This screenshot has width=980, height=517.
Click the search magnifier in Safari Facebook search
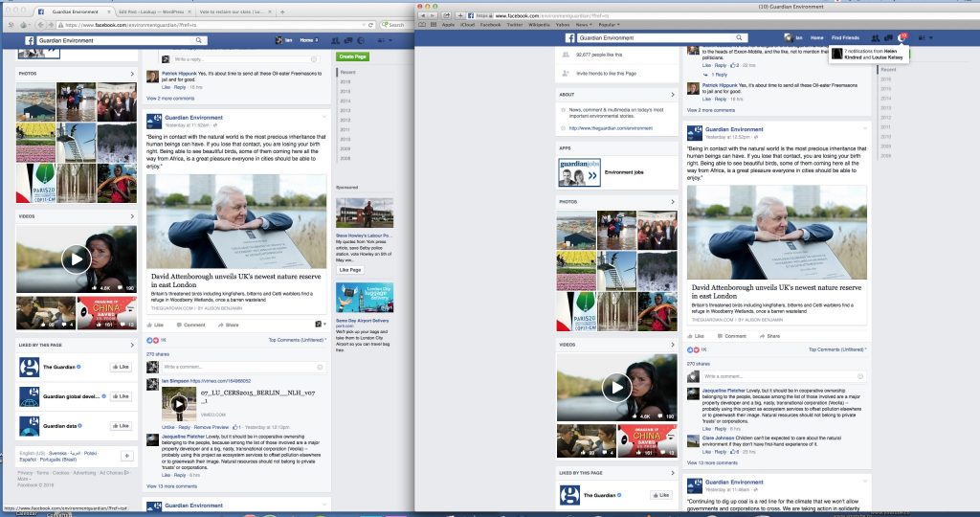[739, 38]
